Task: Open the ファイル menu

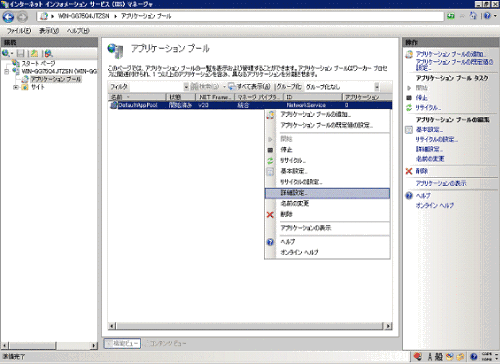Action: pos(19,31)
